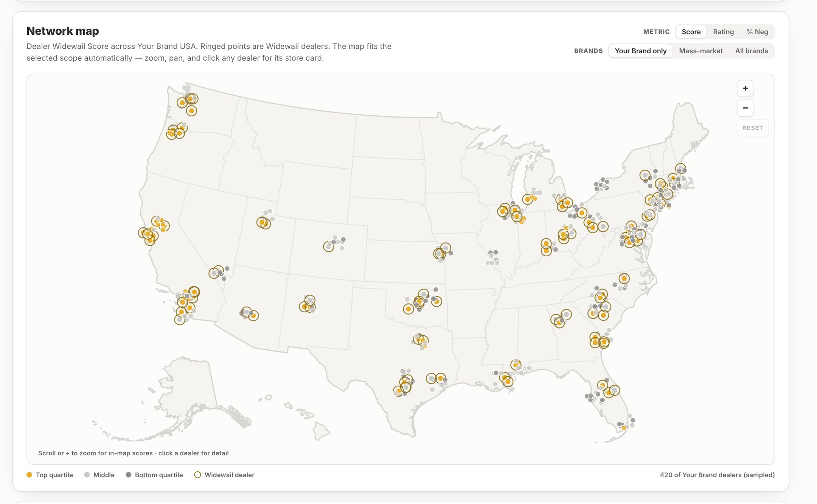Click the 'Widewail dealer' legend label
The image size is (817, 504).
click(230, 475)
